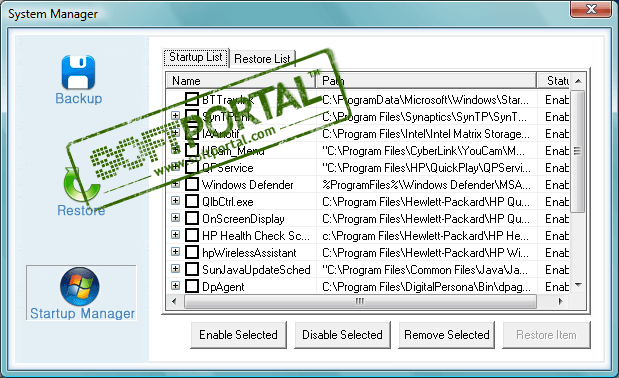Click the scroll down arrow
Image resolution: width=619 pixels, height=378 pixels.
578,285
